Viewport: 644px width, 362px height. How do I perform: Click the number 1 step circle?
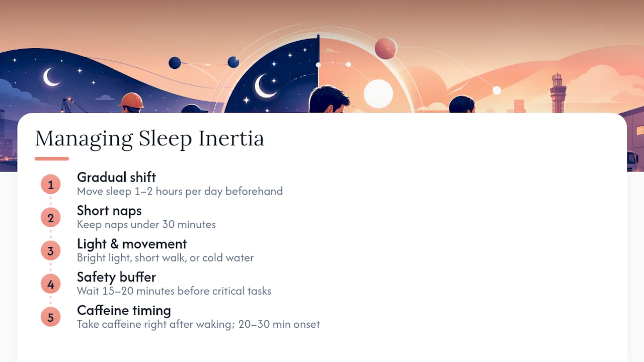click(50, 185)
